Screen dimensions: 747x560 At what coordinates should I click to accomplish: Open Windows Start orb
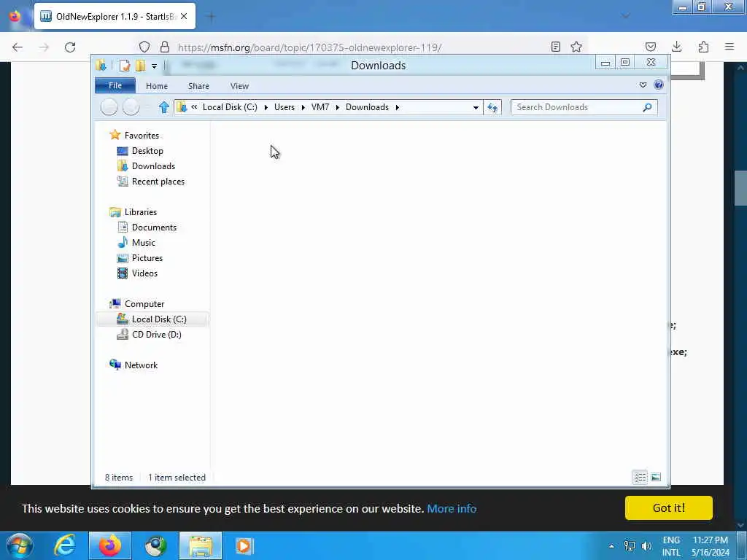tap(19, 545)
